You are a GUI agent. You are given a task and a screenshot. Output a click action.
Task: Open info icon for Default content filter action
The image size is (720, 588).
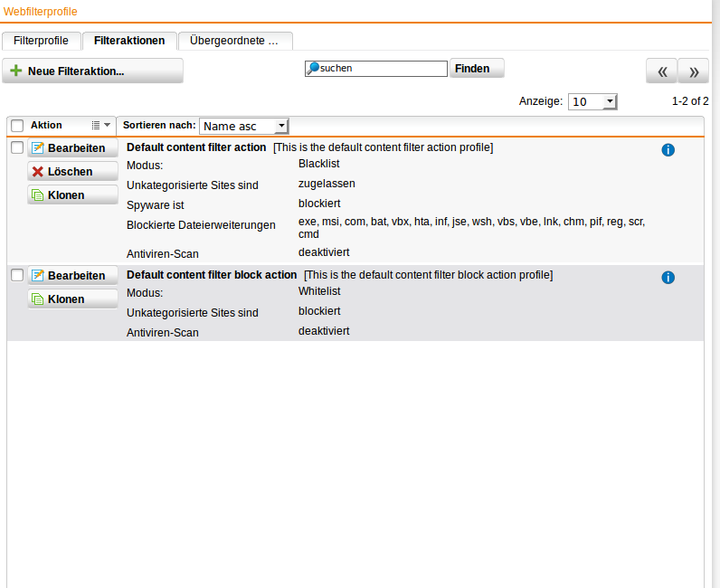[668, 150]
